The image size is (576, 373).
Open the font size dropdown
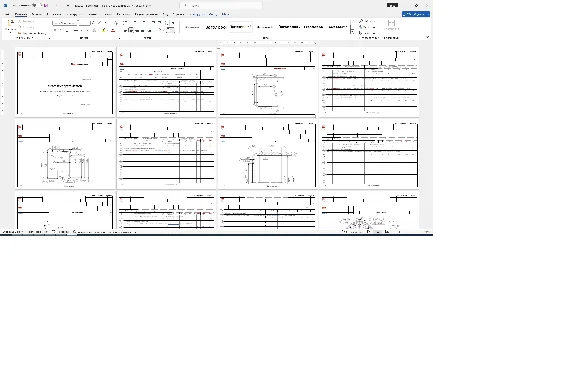[85, 23]
